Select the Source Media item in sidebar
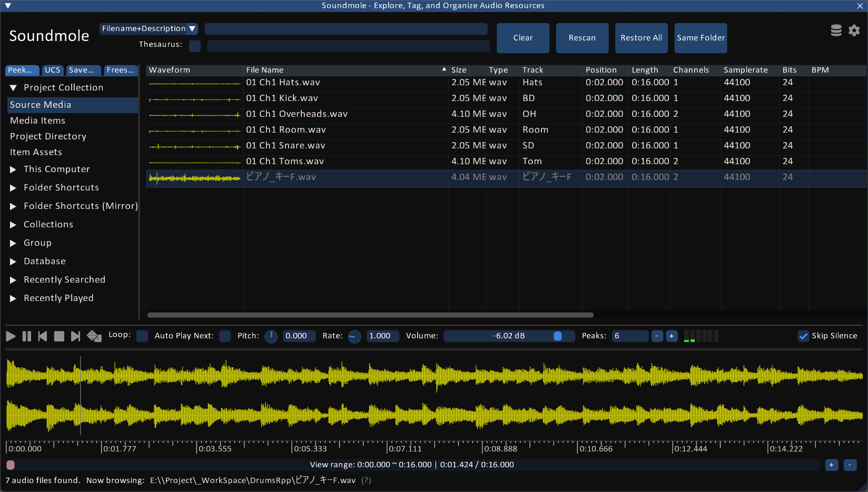868x492 pixels. 41,105
